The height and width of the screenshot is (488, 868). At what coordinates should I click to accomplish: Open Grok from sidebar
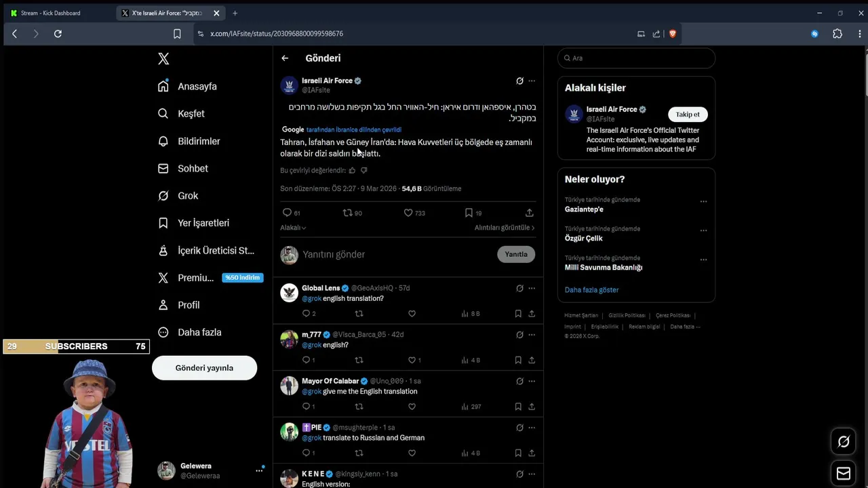(x=178, y=196)
